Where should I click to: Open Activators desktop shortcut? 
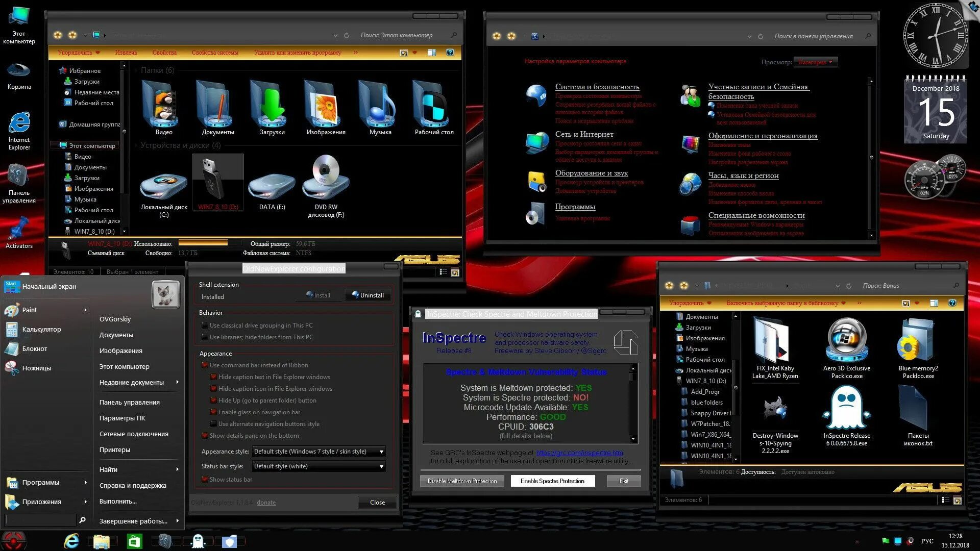(x=19, y=233)
